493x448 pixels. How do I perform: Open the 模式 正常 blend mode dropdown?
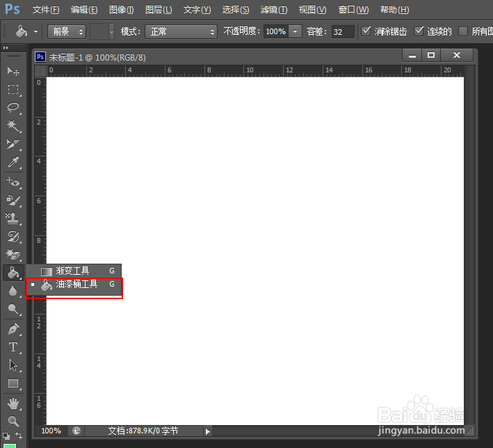181,31
